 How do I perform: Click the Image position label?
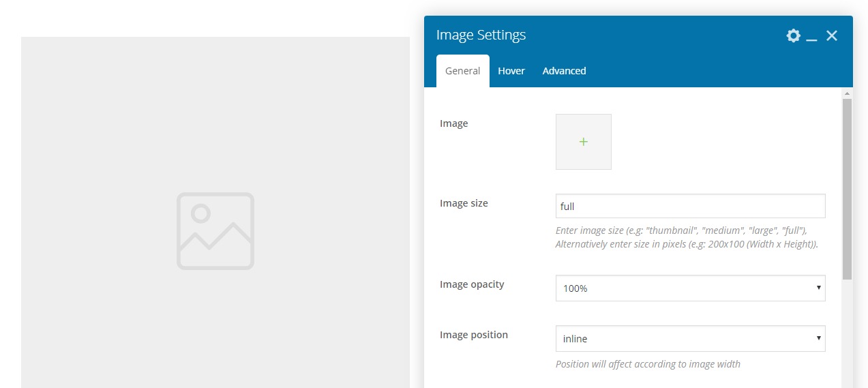pos(474,335)
